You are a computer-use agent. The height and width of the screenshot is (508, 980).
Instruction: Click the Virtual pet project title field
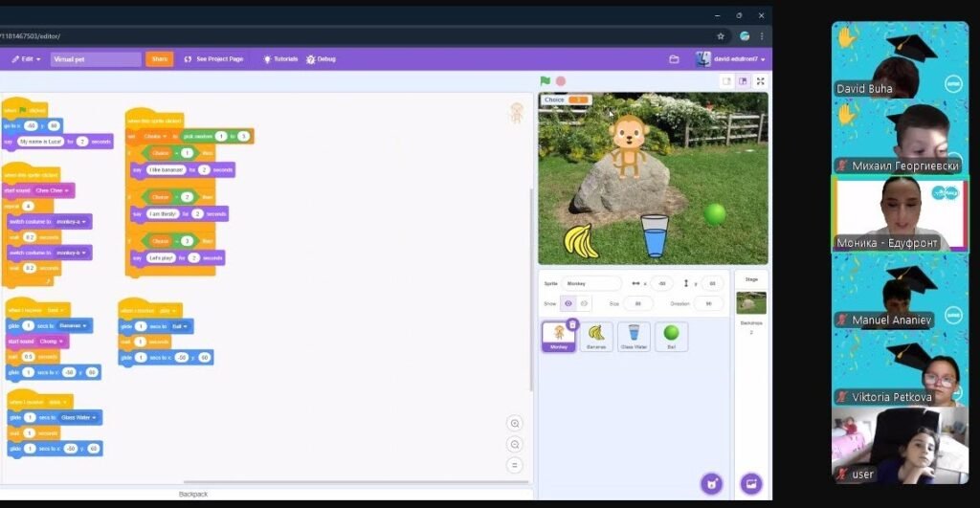pos(96,59)
